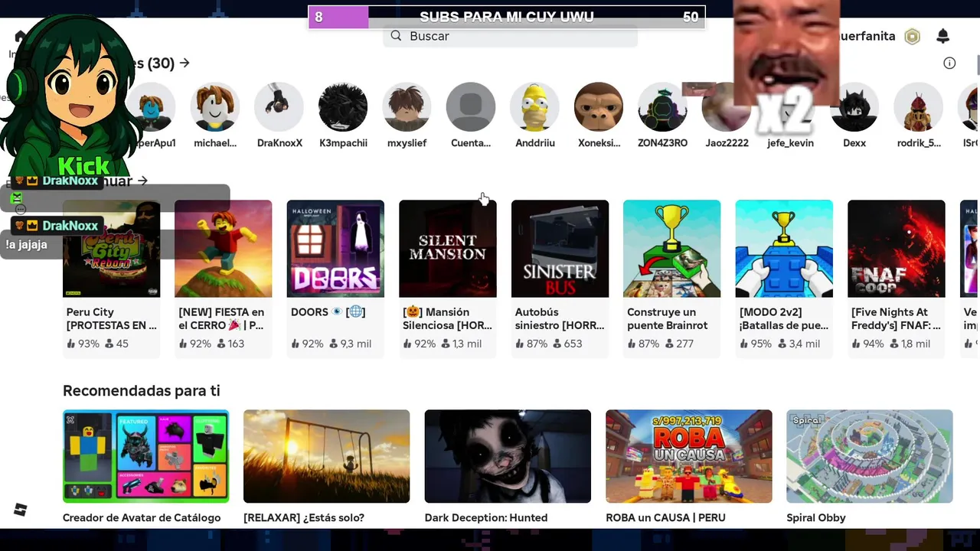Open ROBA un CAUSA PERU thumbnail

tap(689, 456)
